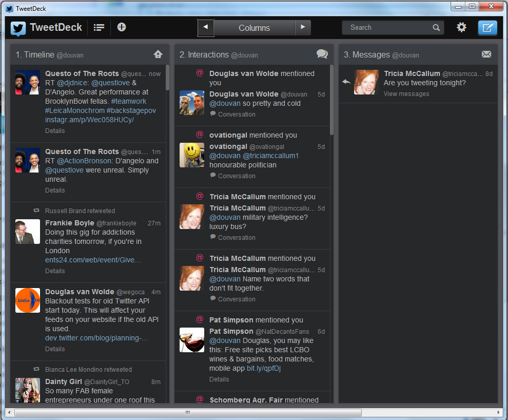The image size is (508, 420).
Task: Click @ icon beside ovationgal mention
Action: 200,135
